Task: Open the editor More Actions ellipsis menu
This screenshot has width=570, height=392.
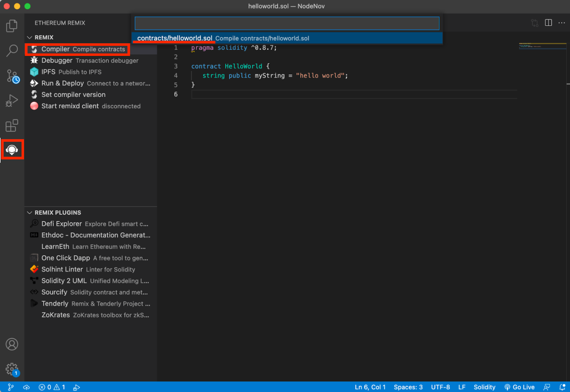Action: pyautogui.click(x=561, y=23)
